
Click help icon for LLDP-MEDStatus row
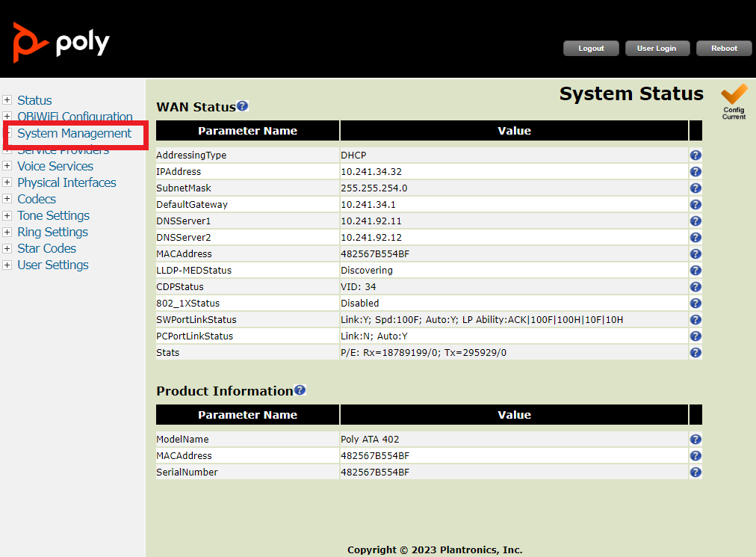pos(695,270)
